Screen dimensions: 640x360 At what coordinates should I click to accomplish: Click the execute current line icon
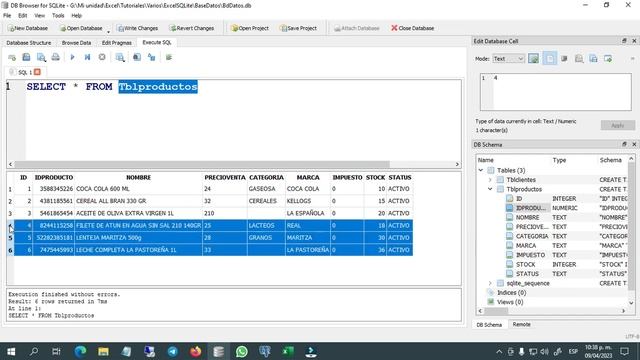[x=87, y=57]
